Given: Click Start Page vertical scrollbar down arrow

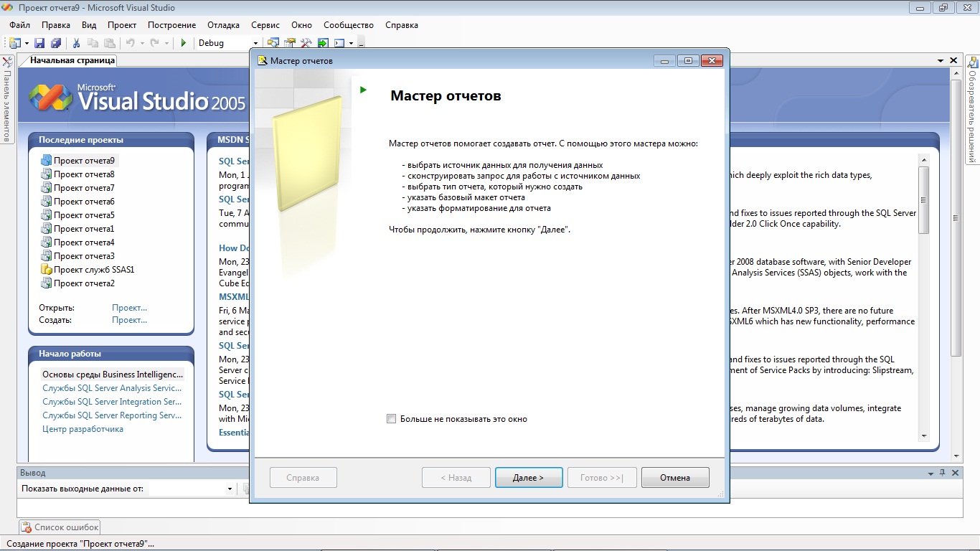Looking at the screenshot, I should tap(956, 456).
